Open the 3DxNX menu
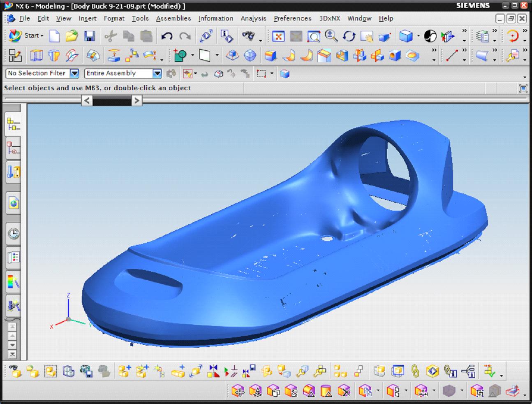Viewport: 532px width, 404px height. [x=330, y=19]
